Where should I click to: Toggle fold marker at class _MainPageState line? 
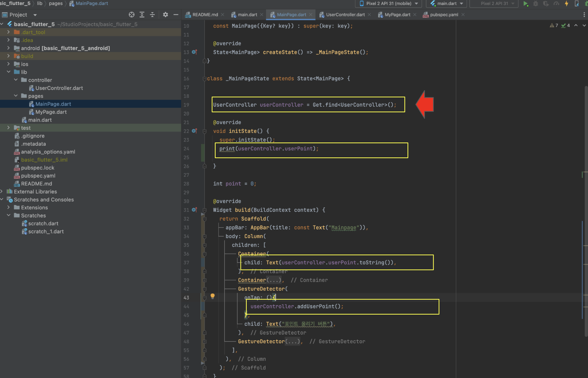click(x=204, y=79)
